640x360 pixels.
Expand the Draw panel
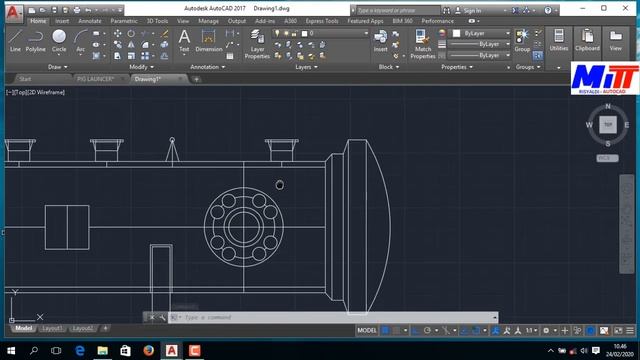click(58, 67)
